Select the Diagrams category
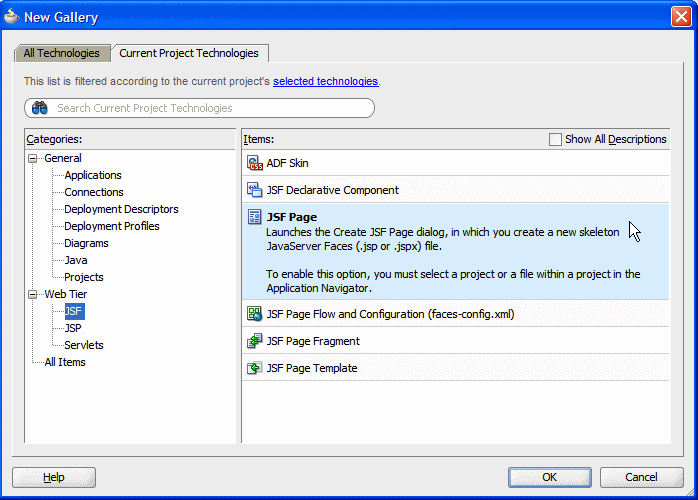Screen dimensions: 698x500 click(86, 244)
